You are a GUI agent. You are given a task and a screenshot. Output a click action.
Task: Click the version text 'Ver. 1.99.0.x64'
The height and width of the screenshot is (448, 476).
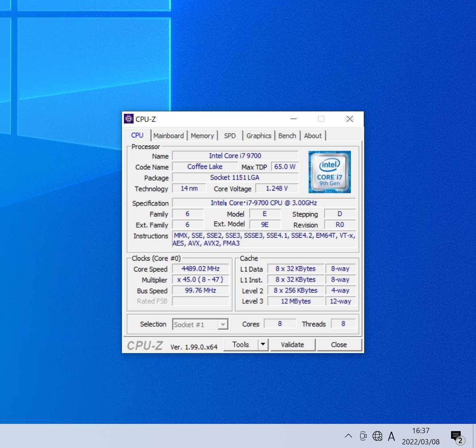194,347
